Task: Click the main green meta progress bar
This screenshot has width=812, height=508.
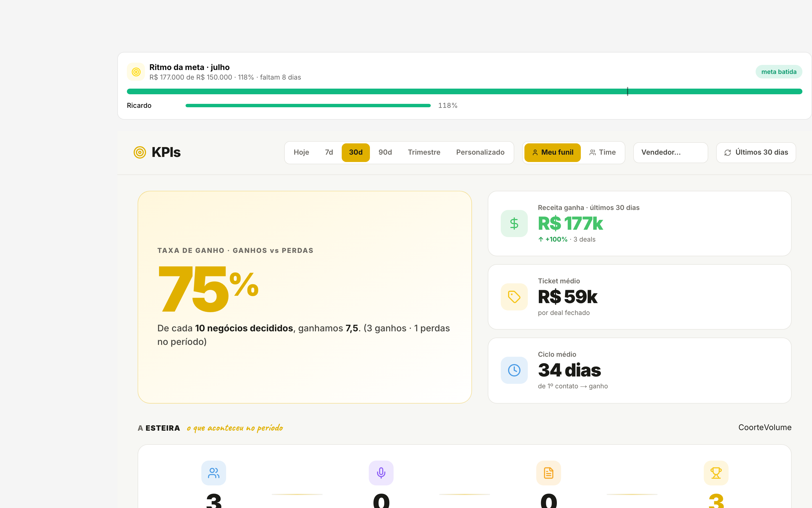Action: click(x=464, y=91)
